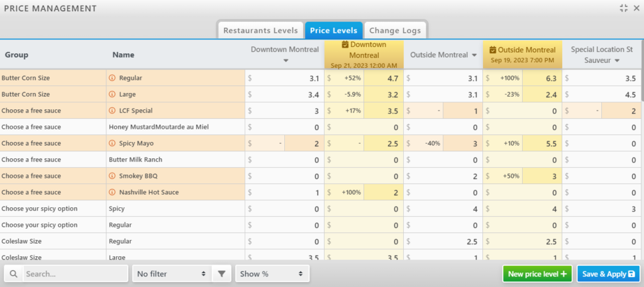The image size is (644, 287).
Task: Click the info icon for Butter Corn Large
Action: pos(113,94)
